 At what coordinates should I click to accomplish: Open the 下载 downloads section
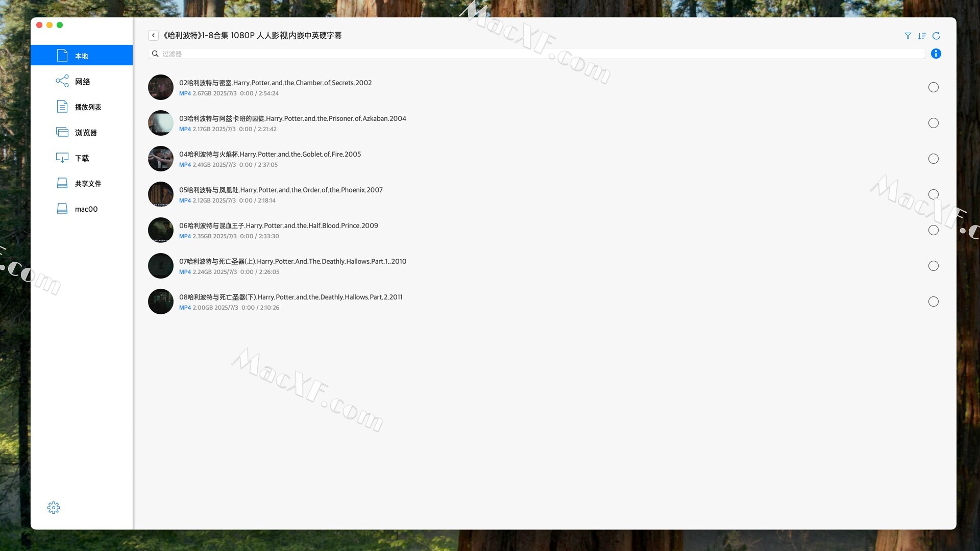tap(82, 158)
